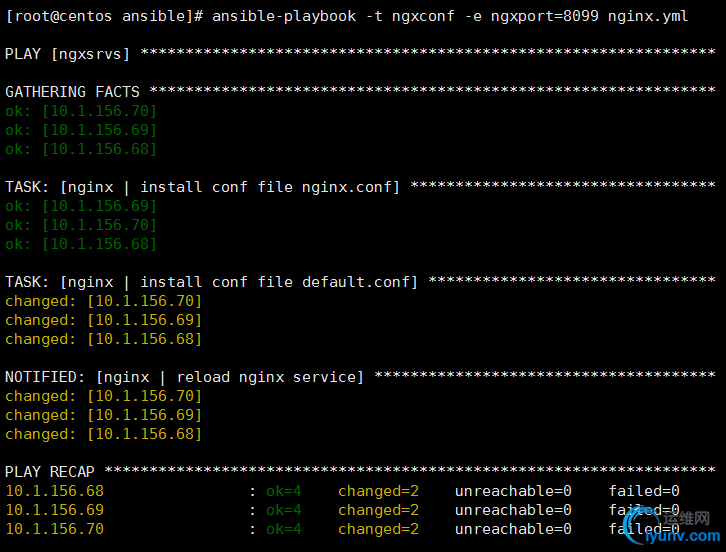Click changed=2 on the 10.1.156.69 recap row
Viewport: 726px width, 552px height.
[378, 510]
